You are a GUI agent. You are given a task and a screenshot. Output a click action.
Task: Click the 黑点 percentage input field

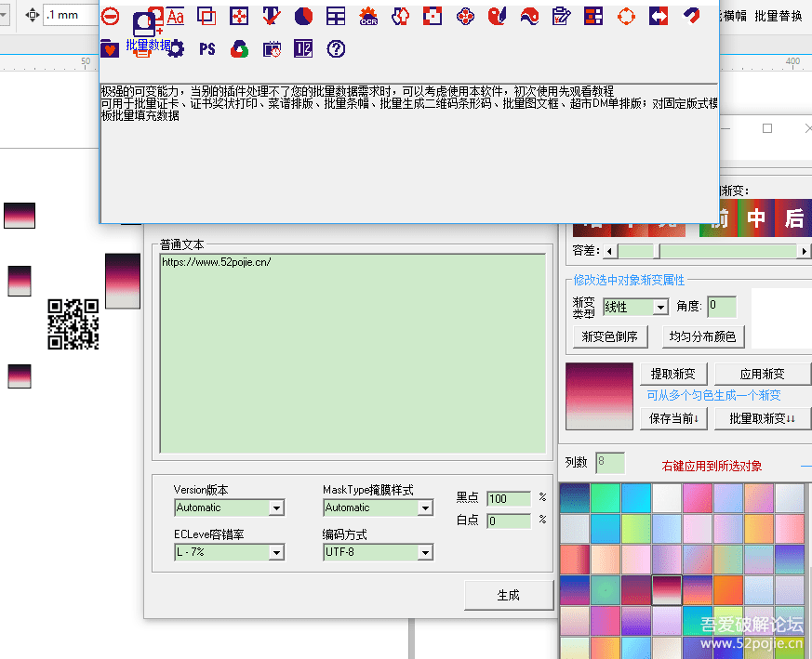(508, 498)
